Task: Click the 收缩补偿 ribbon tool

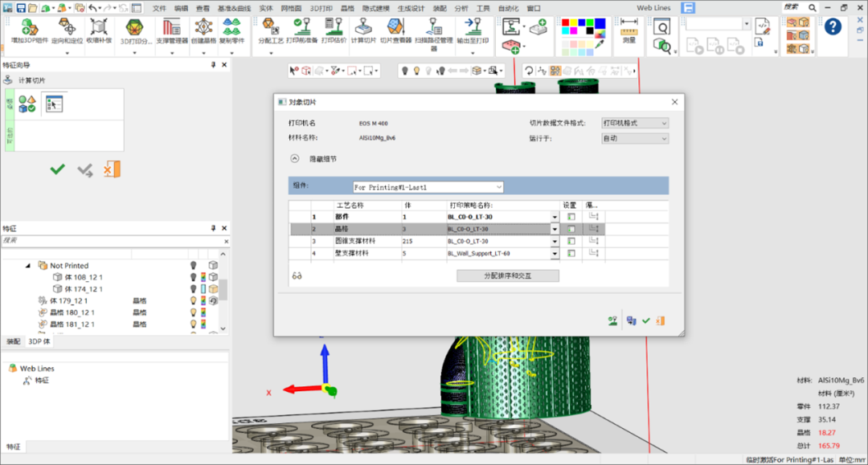Action: [x=99, y=31]
